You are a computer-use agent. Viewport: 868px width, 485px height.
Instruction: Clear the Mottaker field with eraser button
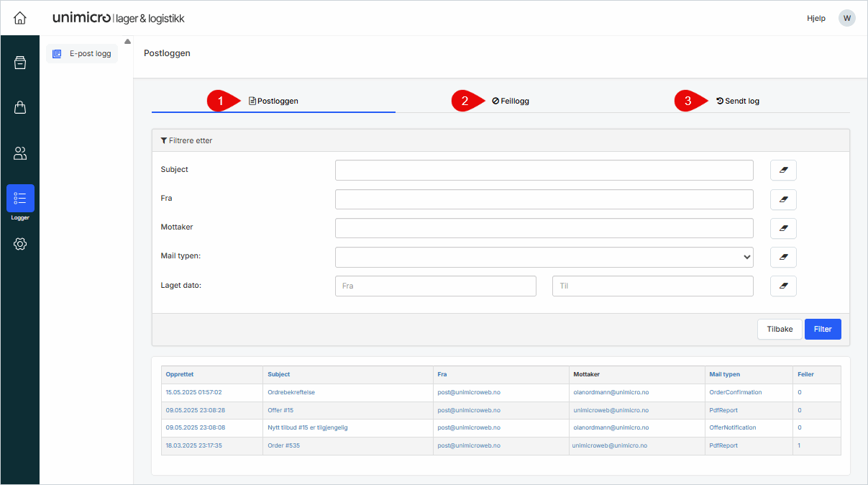coord(783,228)
